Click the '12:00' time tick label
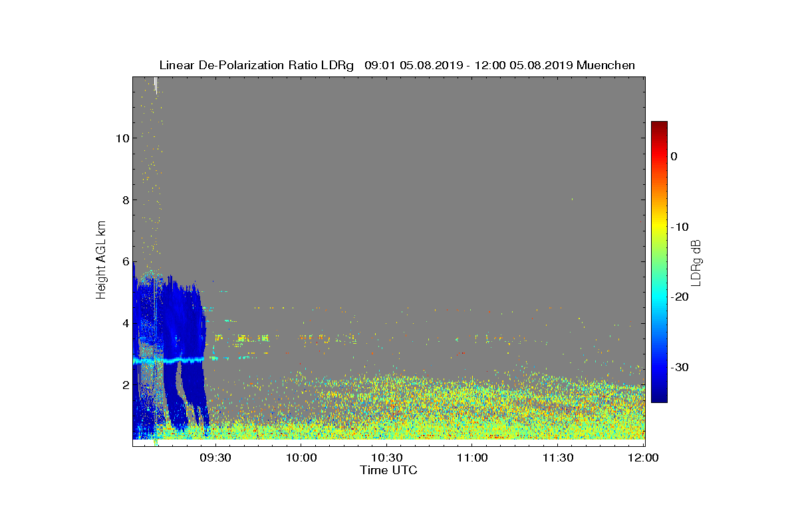 coord(643,458)
